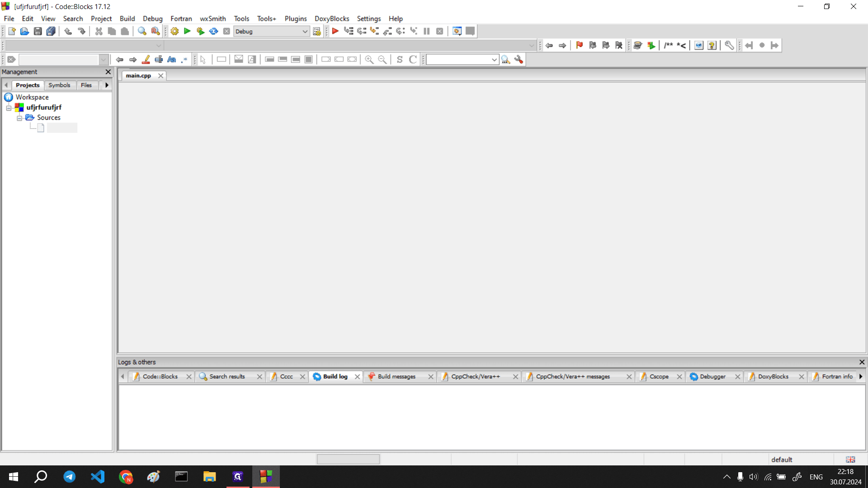Open Telegram from the taskbar

coord(69,477)
